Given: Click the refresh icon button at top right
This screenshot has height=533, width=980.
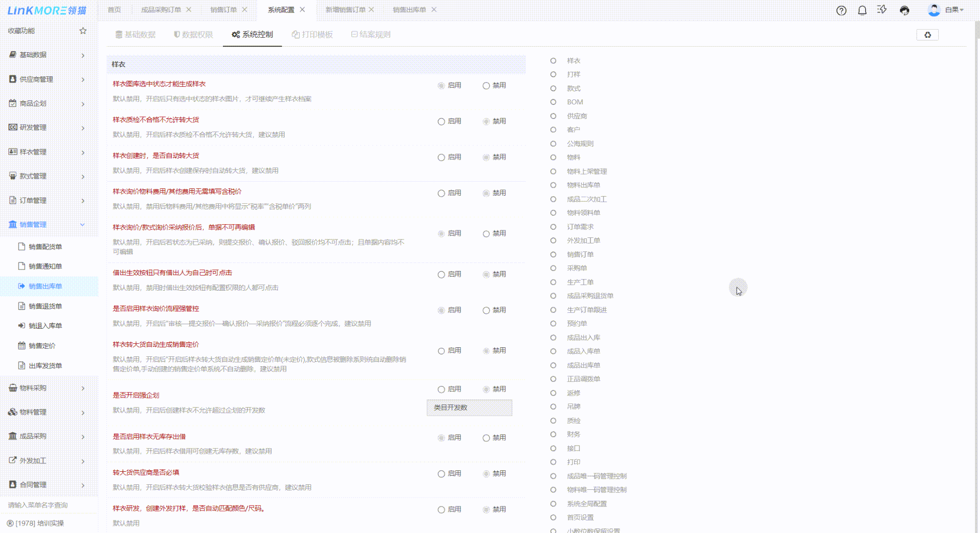Looking at the screenshot, I should pos(927,35).
